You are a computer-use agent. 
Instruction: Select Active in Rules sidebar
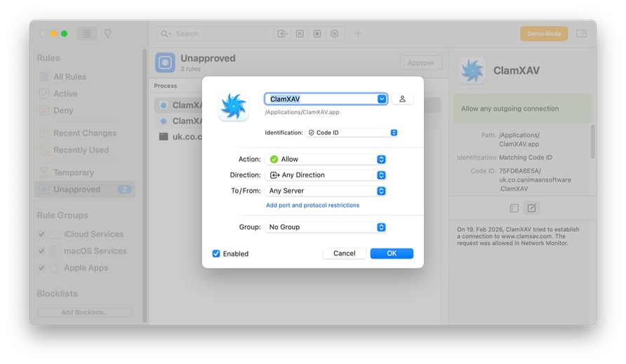coord(85,94)
